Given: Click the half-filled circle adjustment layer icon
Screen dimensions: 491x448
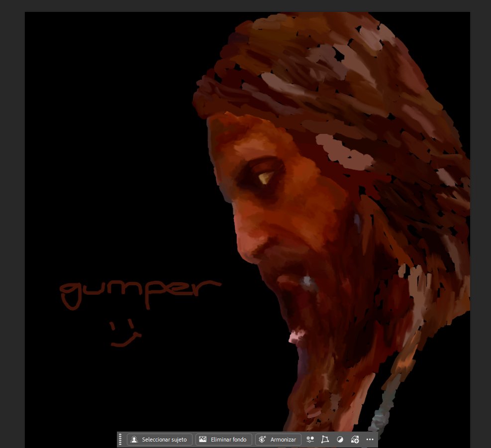Looking at the screenshot, I should [x=340, y=440].
